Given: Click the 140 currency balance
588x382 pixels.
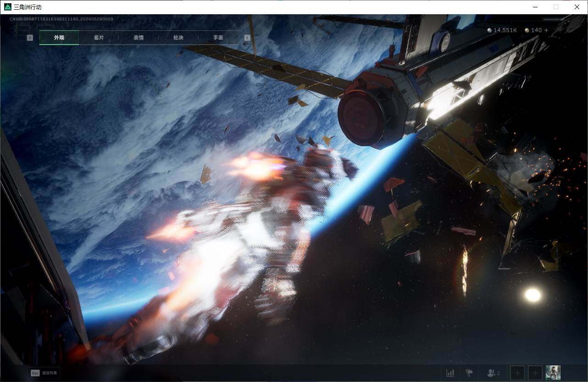Looking at the screenshot, I should tap(536, 30).
